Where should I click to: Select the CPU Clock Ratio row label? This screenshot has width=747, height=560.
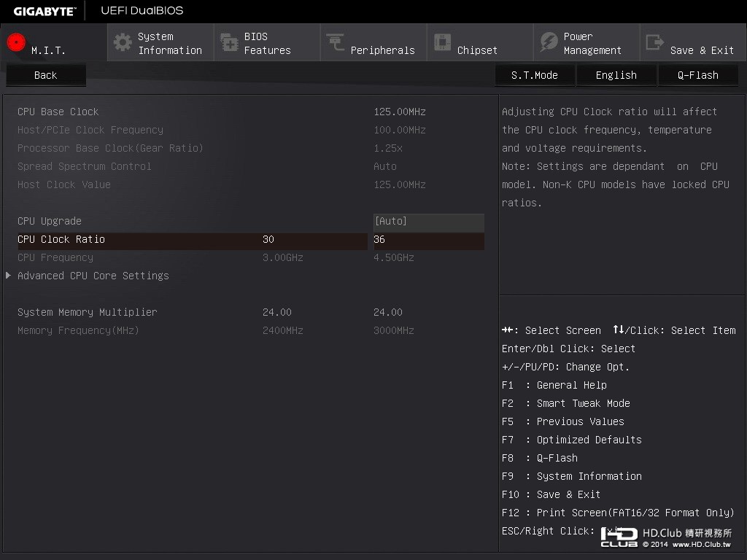pos(61,239)
